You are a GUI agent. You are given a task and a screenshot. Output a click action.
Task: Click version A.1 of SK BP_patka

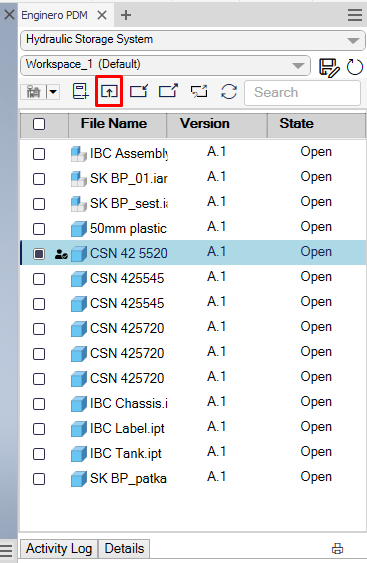[x=217, y=476]
